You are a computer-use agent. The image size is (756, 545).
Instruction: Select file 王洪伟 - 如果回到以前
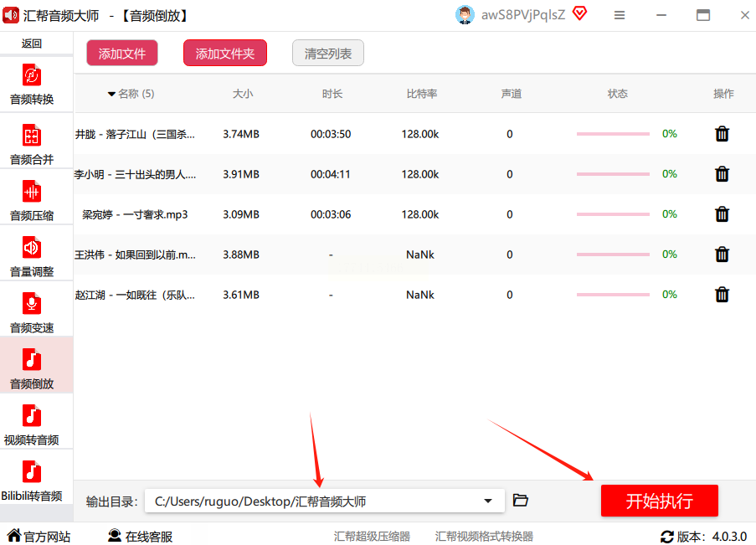click(x=135, y=255)
